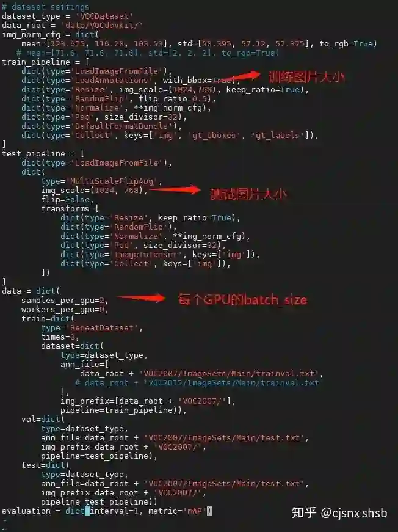Click the dataset_type = 'VOCDataset' line

(68, 16)
